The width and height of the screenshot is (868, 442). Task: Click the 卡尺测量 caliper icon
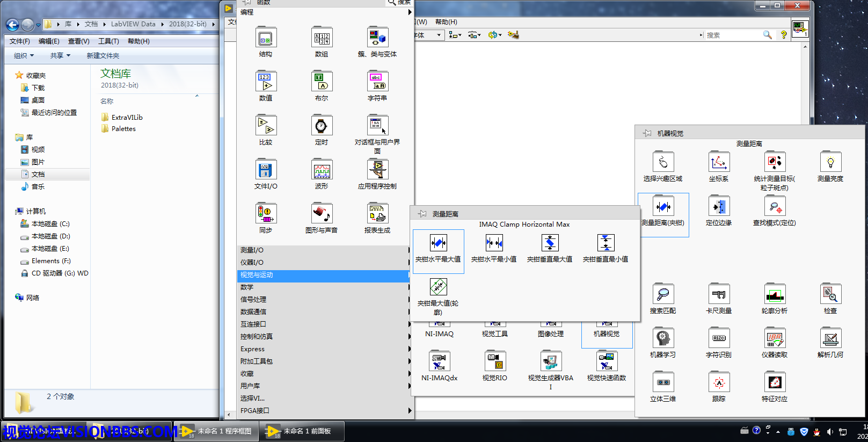pos(718,295)
